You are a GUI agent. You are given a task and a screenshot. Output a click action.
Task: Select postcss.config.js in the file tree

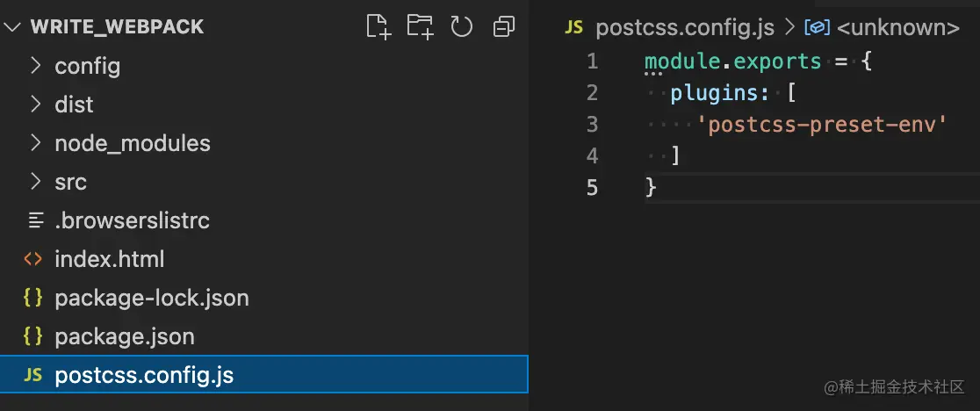pyautogui.click(x=264, y=375)
